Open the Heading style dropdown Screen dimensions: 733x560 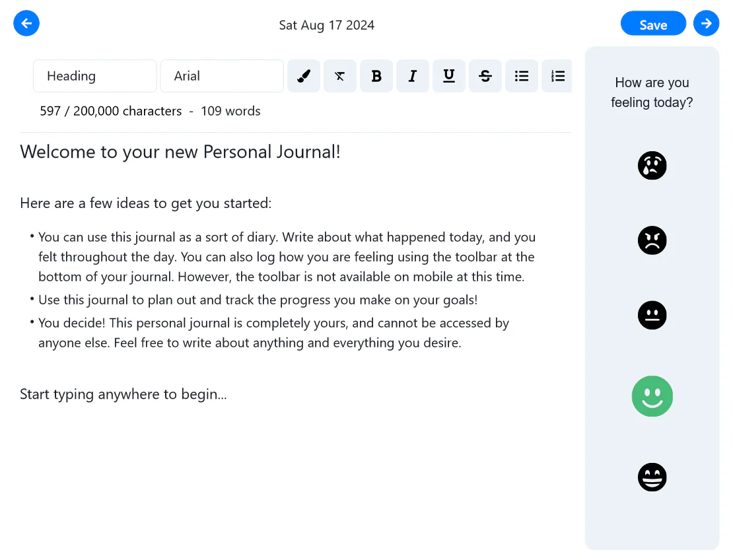(94, 76)
